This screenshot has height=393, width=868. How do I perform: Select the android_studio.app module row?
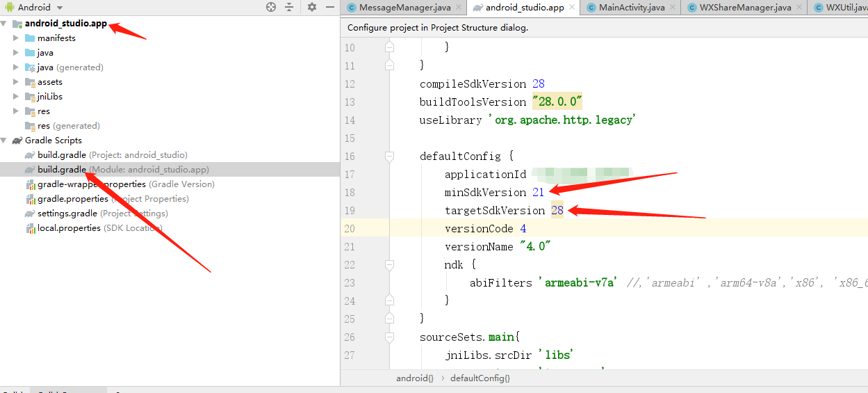[170, 24]
